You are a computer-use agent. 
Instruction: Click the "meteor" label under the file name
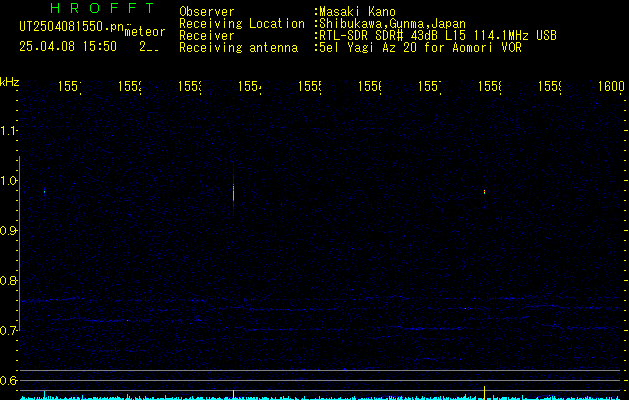pos(145,32)
